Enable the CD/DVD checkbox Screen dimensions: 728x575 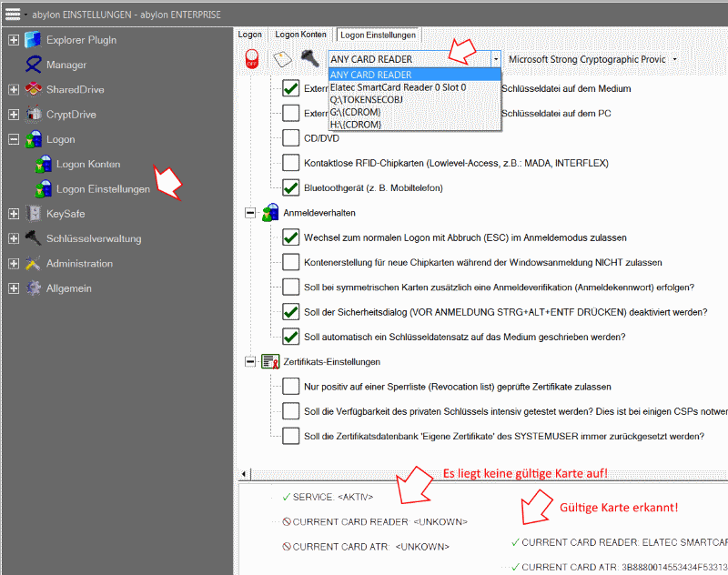pyautogui.click(x=290, y=137)
